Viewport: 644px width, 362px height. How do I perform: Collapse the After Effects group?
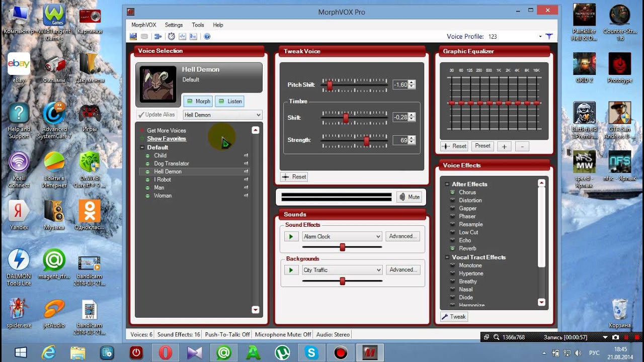click(447, 184)
